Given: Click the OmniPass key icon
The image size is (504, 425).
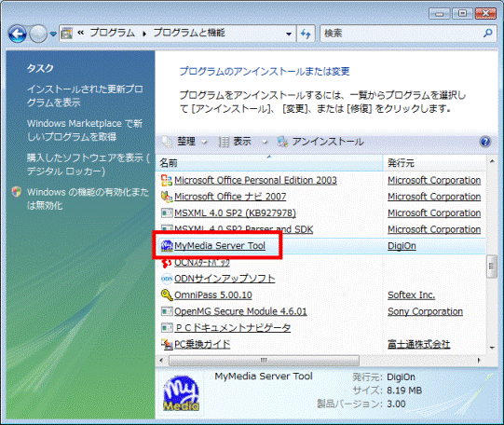Looking at the screenshot, I should click(167, 295).
